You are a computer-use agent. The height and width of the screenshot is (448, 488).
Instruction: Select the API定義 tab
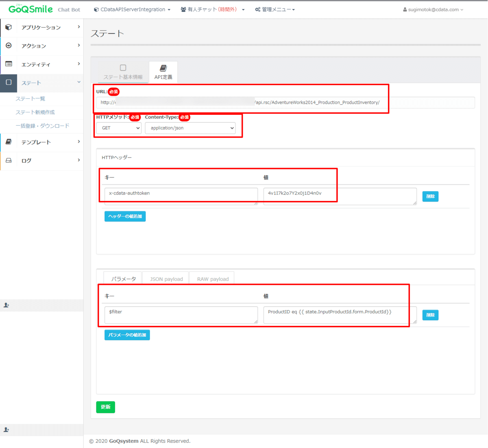(x=163, y=72)
